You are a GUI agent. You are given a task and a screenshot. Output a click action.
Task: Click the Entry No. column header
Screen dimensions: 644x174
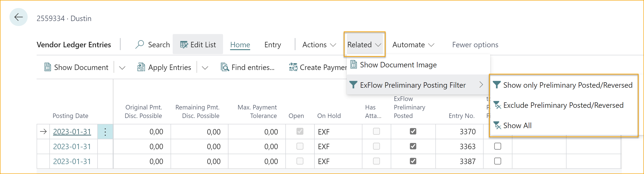[x=461, y=116]
